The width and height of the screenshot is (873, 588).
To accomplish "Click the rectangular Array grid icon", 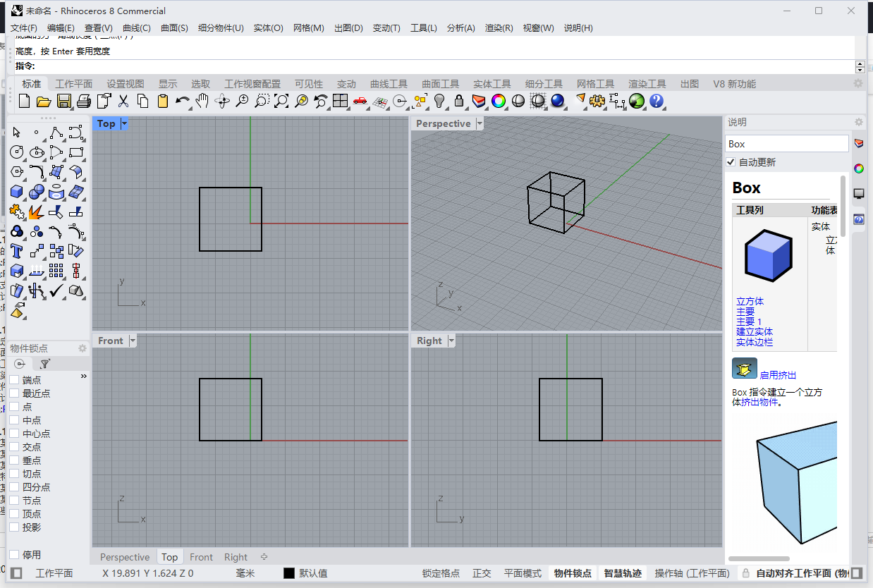I will [56, 271].
